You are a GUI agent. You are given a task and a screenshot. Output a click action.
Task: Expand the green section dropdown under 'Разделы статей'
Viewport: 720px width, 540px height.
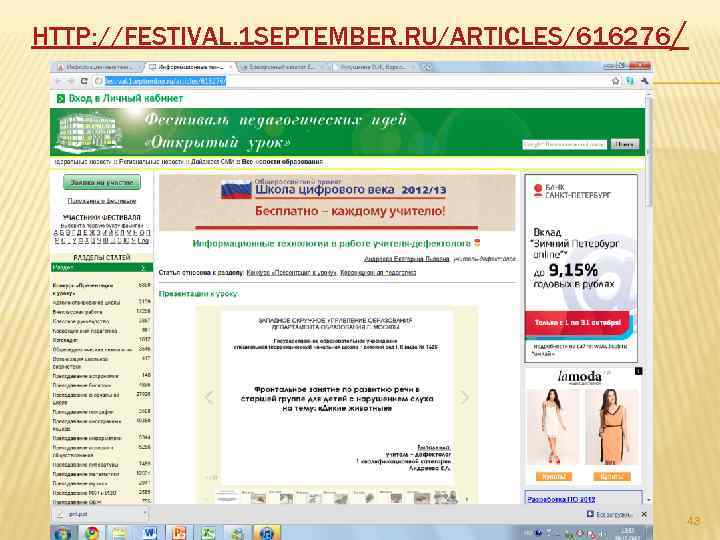click(x=101, y=267)
